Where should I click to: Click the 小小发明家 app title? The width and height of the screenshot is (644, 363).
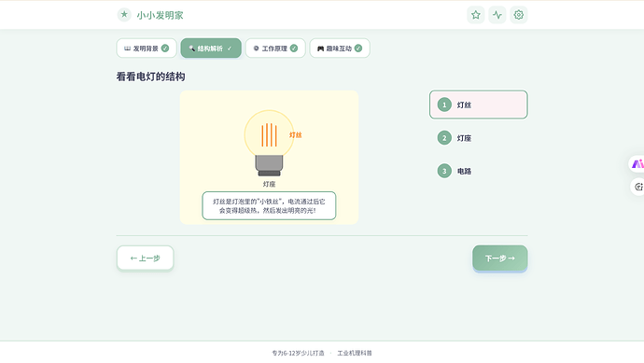160,15
